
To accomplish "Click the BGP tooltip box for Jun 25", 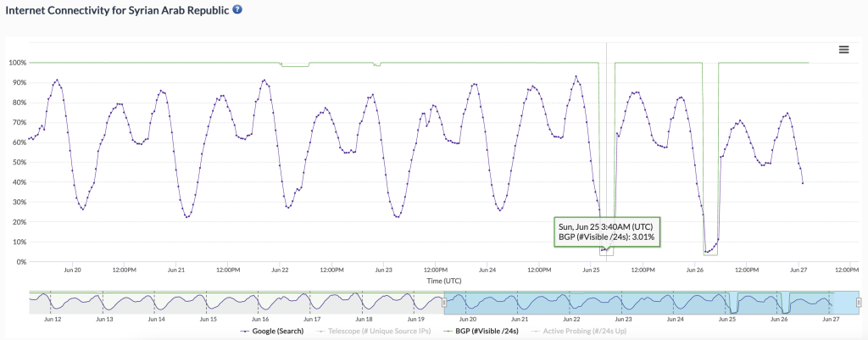I will click(607, 231).
